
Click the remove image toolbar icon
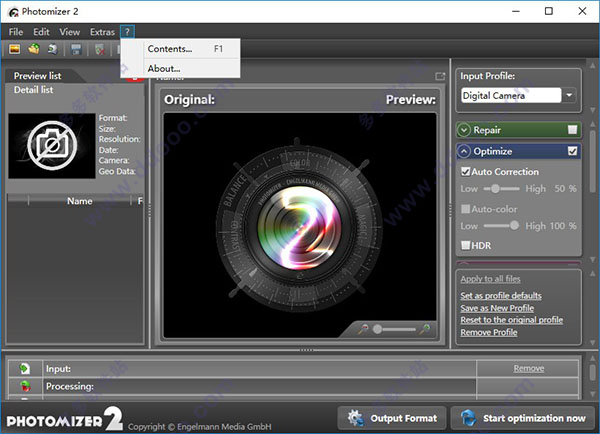99,49
